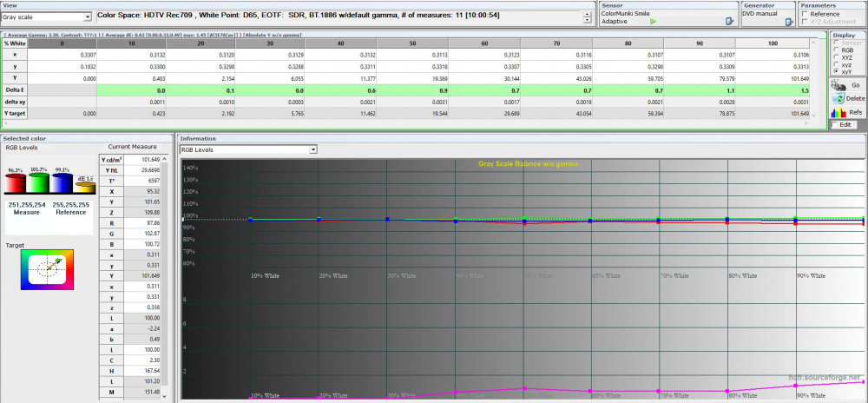The height and width of the screenshot is (403, 868).
Task: Tick the Edit checkbox
Action: 835,125
